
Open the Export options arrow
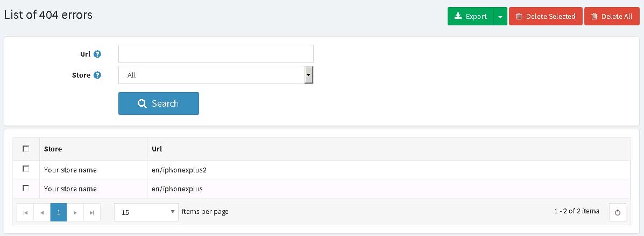click(500, 17)
